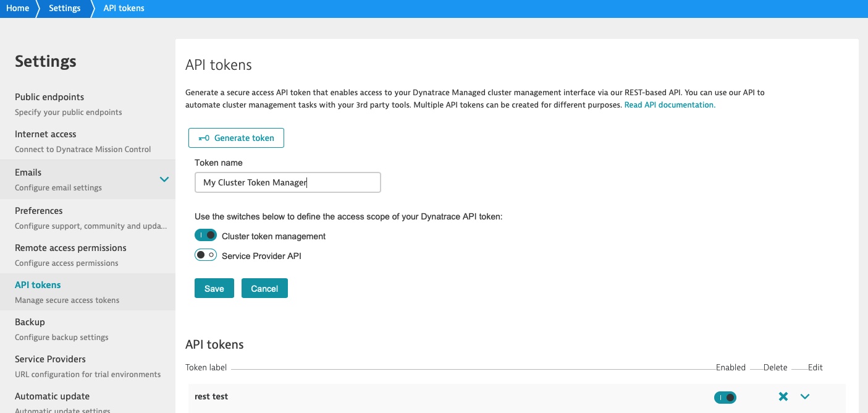Screen dimensions: 868x413
Task: Turn off Cluster token management switch
Action: [206, 236]
